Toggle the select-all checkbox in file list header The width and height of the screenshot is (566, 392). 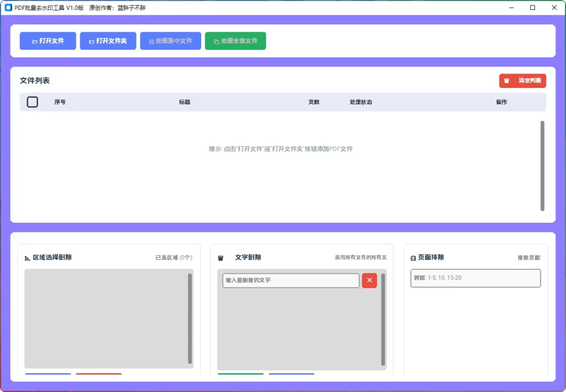[32, 102]
